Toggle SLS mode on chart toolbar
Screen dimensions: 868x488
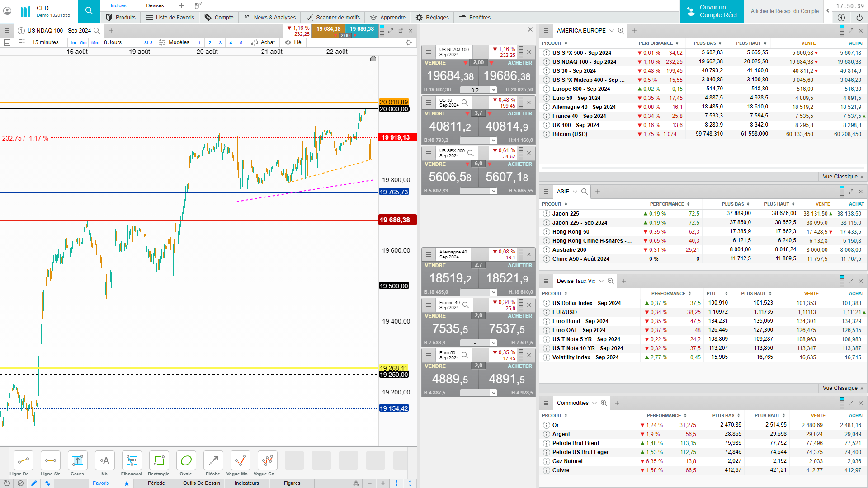148,43
